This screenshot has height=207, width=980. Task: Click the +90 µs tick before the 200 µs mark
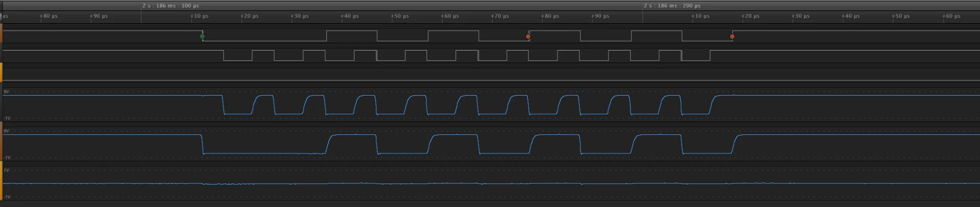(x=600, y=16)
